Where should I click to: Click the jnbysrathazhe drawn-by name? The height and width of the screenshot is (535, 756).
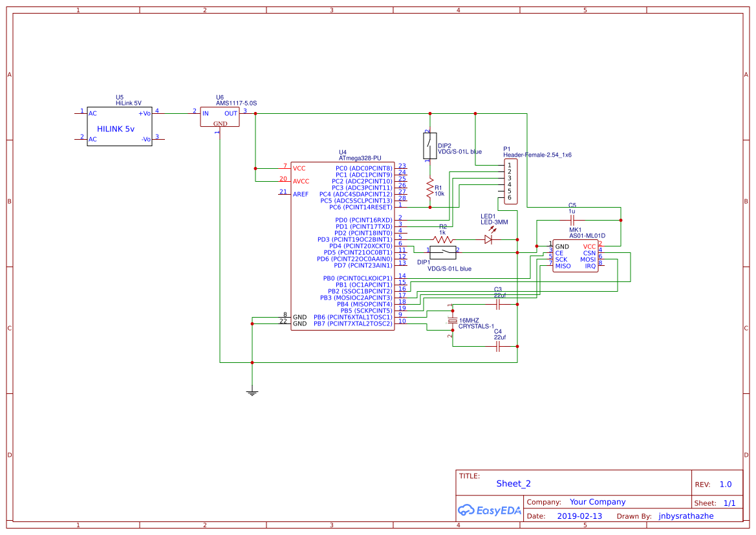click(x=686, y=516)
